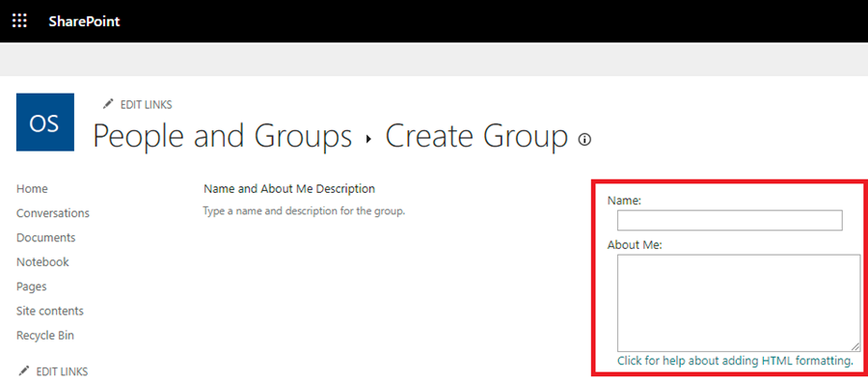Screen dimensions: 868x381
Task: Click the OS site logo tile
Action: [x=45, y=122]
